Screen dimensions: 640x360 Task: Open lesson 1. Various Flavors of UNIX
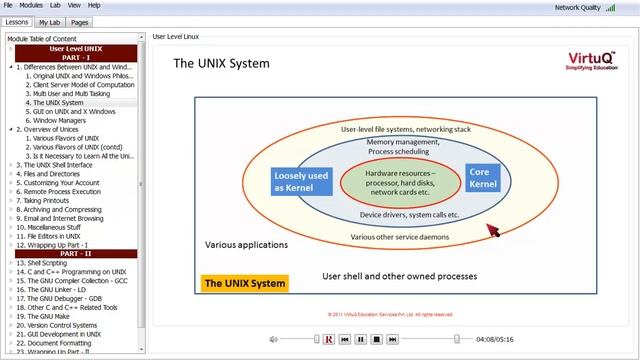tap(62, 138)
